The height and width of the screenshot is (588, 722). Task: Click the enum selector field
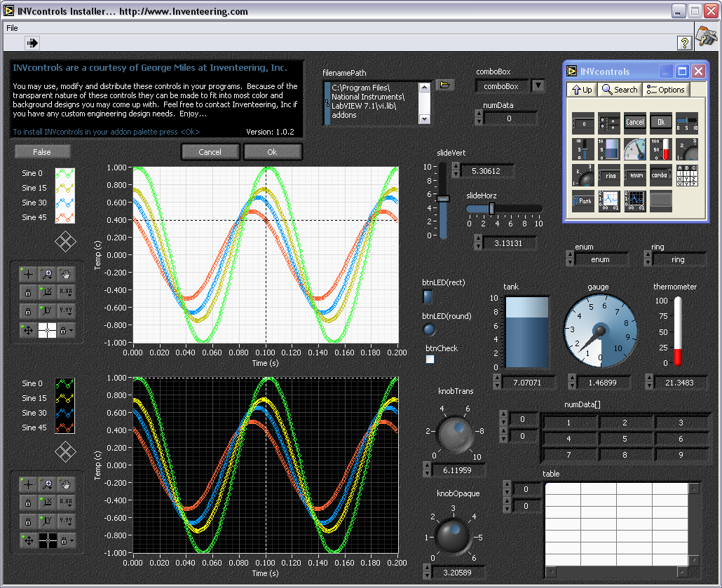point(601,260)
